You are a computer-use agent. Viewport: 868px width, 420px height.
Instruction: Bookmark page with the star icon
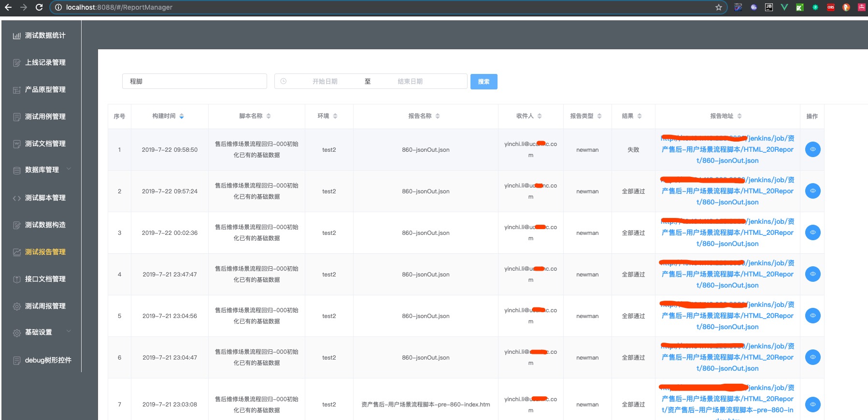(718, 7)
